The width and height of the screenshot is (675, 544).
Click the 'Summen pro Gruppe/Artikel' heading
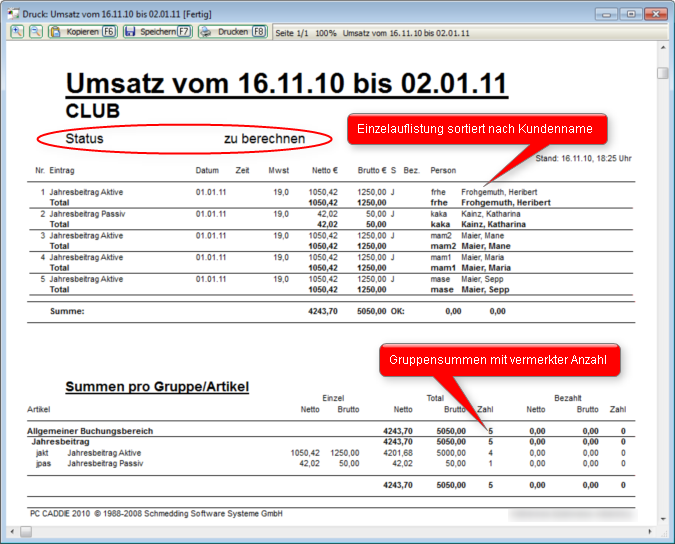click(157, 386)
